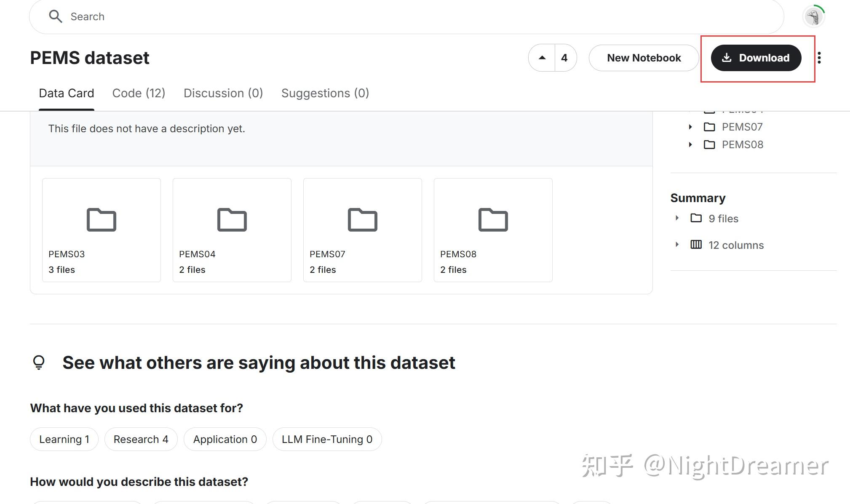Screen dimensions: 850x504
Task: Toggle the Learning 1 usage tag
Action: pos(64,439)
